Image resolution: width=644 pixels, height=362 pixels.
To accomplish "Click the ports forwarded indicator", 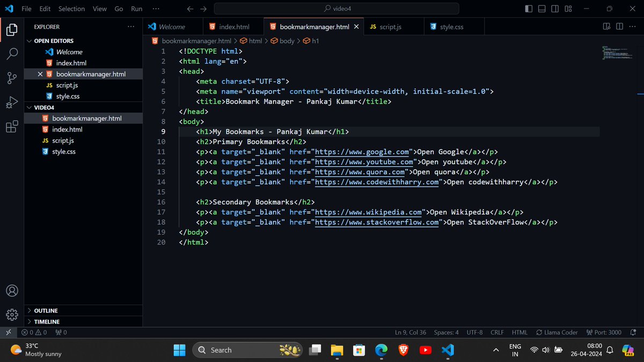I will (x=61, y=333).
